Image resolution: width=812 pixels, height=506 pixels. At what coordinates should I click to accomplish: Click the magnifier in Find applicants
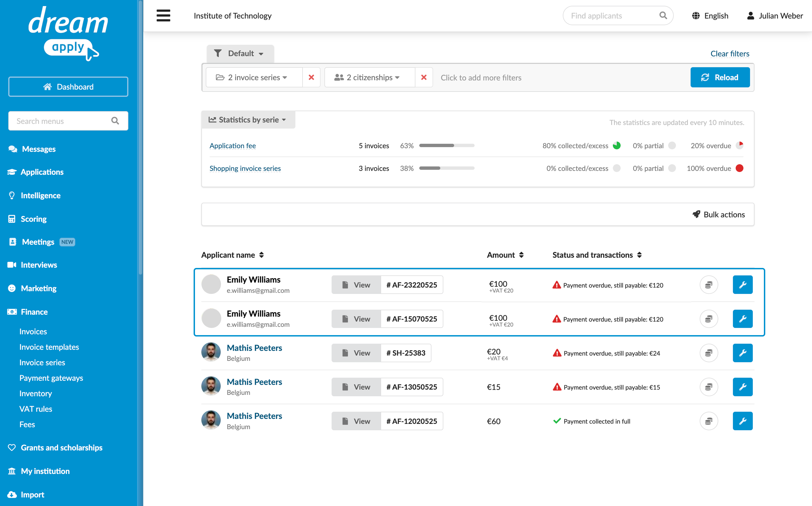tap(663, 15)
